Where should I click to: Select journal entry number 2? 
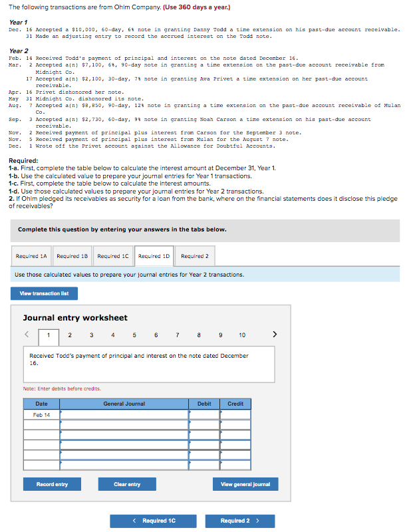pyautogui.click(x=70, y=335)
